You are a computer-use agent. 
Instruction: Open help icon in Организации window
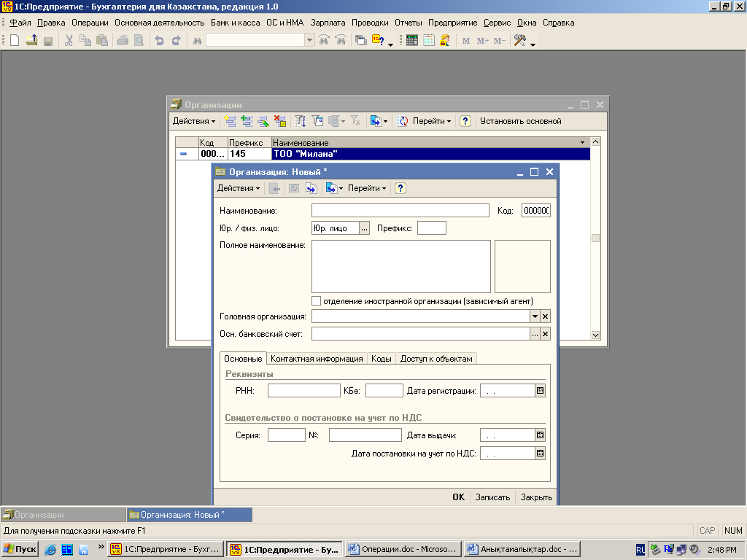click(465, 122)
